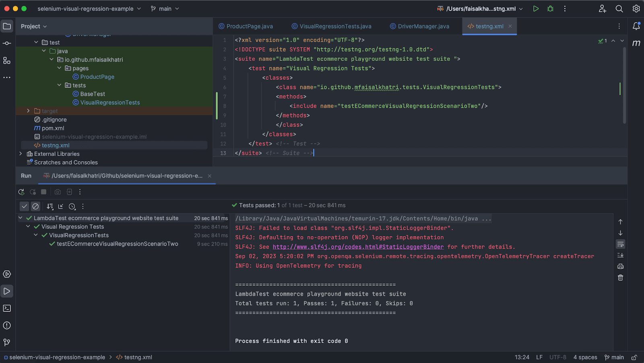Toggle show passed tests filter
This screenshot has width=644, height=363.
(x=24, y=206)
